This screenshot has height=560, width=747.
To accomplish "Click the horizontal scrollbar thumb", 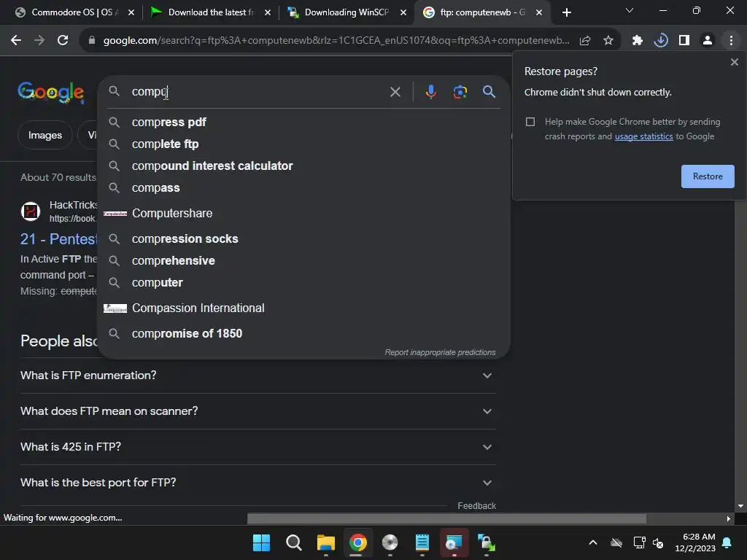I will pyautogui.click(x=446, y=518).
